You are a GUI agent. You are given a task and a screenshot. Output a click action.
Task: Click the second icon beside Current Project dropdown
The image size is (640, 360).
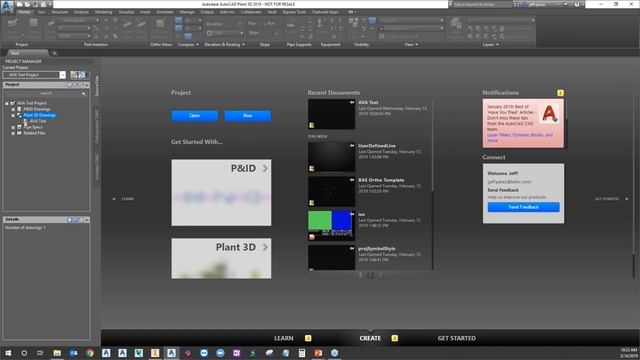82,75
